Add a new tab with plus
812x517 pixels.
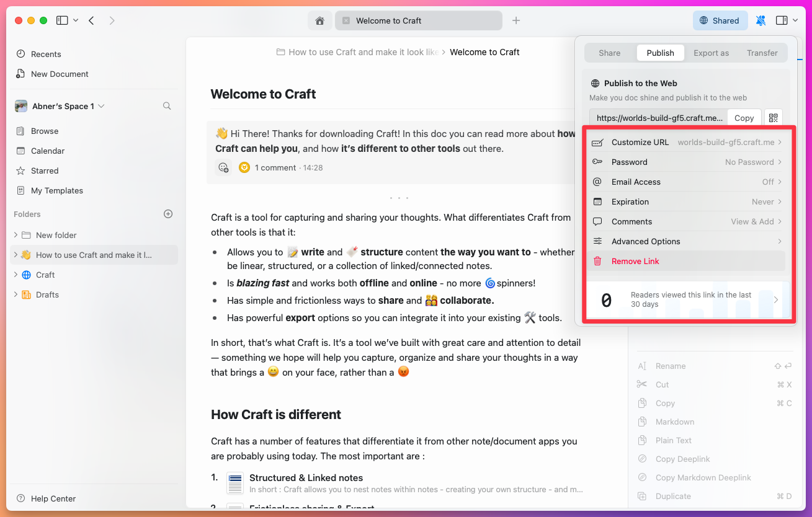pos(516,20)
